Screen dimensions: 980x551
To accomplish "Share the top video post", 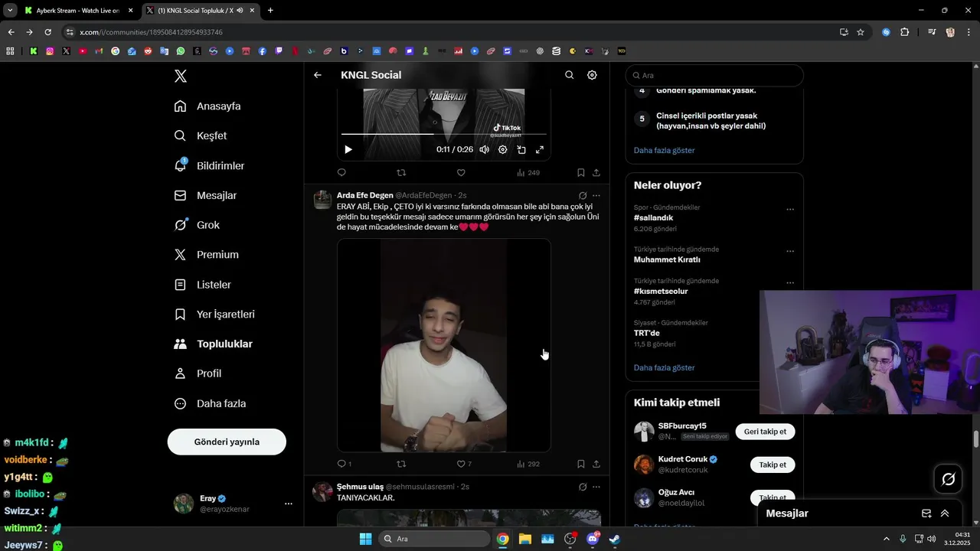I will coord(596,173).
